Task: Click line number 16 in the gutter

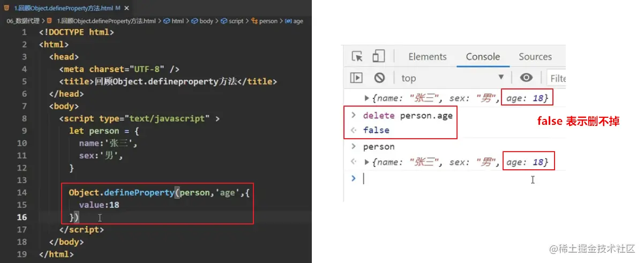Action: (x=21, y=217)
